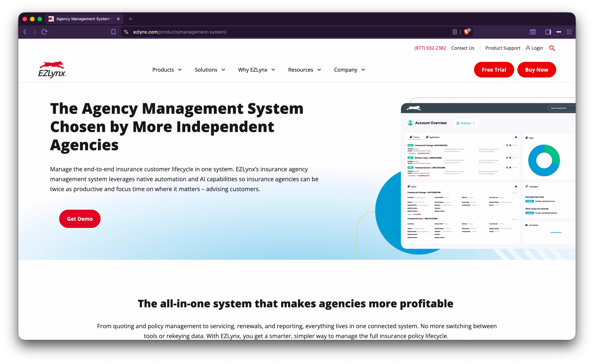The image size is (594, 364).
Task: Open a new tab with the plus icon
Action: point(130,19)
